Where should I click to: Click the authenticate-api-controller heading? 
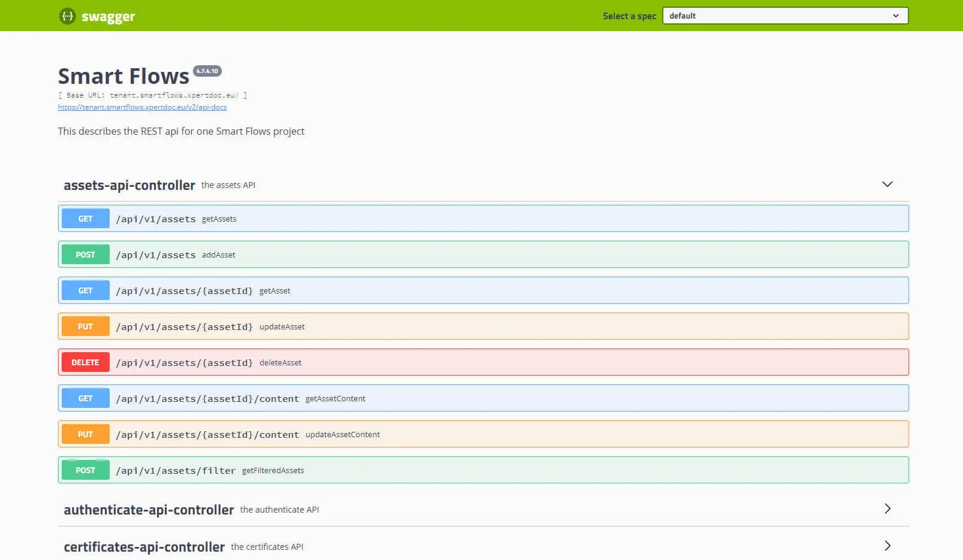pyautogui.click(x=149, y=510)
